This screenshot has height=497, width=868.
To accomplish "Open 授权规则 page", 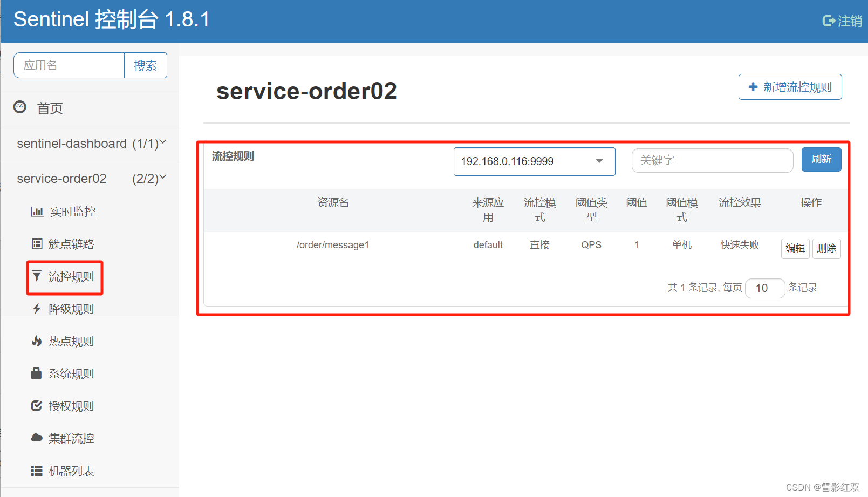I will (x=71, y=406).
